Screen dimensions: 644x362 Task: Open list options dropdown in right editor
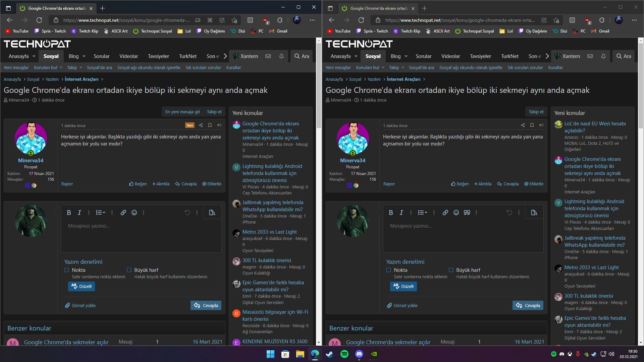pos(423,213)
